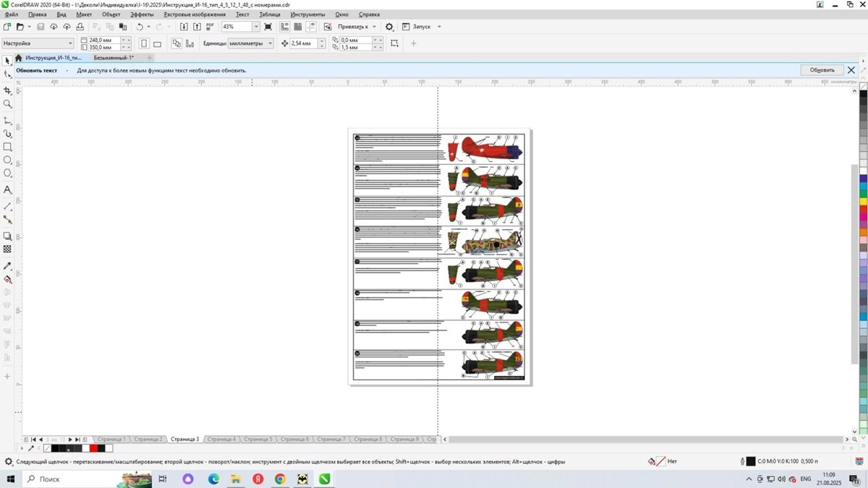The width and height of the screenshot is (868, 488).
Task: Open the Растровые изображения menu
Action: 195,14
